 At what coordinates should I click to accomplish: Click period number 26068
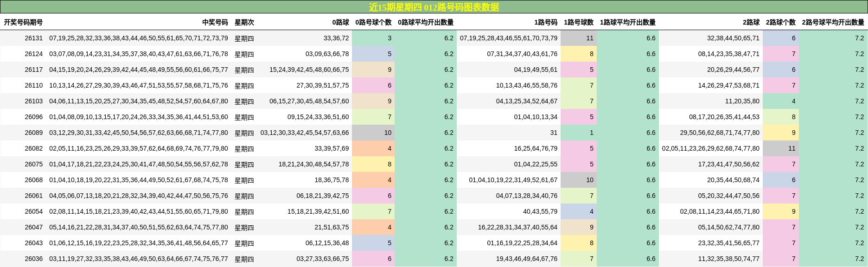pos(34,180)
